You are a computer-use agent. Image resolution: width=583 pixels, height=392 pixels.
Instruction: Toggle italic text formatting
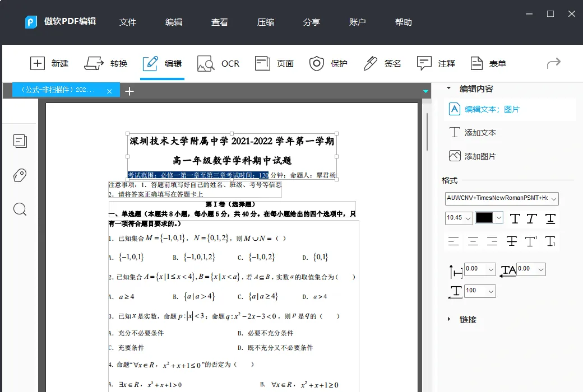click(531, 218)
